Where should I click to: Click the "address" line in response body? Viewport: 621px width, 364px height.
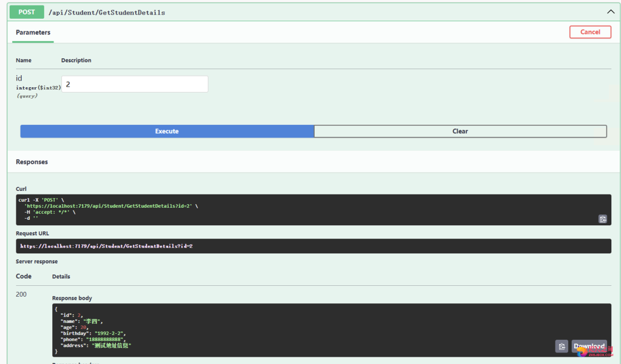click(x=95, y=345)
